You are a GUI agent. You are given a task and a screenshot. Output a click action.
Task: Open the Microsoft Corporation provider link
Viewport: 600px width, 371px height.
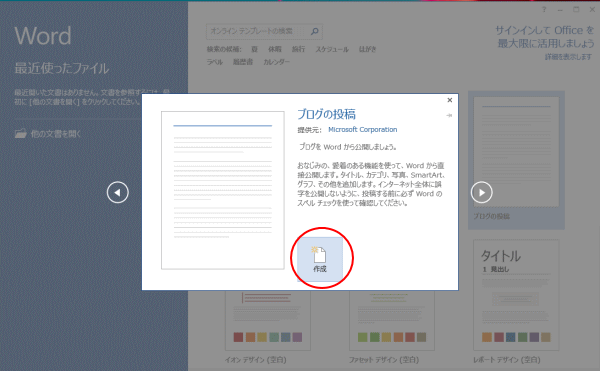click(x=362, y=130)
